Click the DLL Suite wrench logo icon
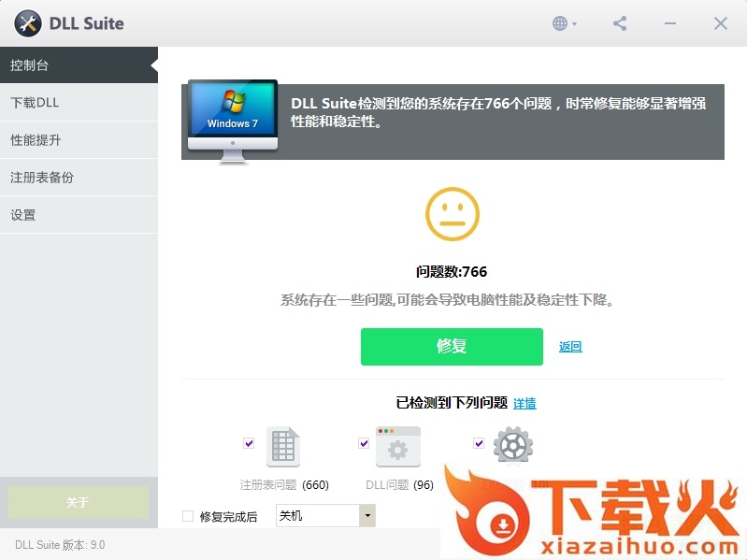Screen dimensions: 747x560 pos(28,23)
